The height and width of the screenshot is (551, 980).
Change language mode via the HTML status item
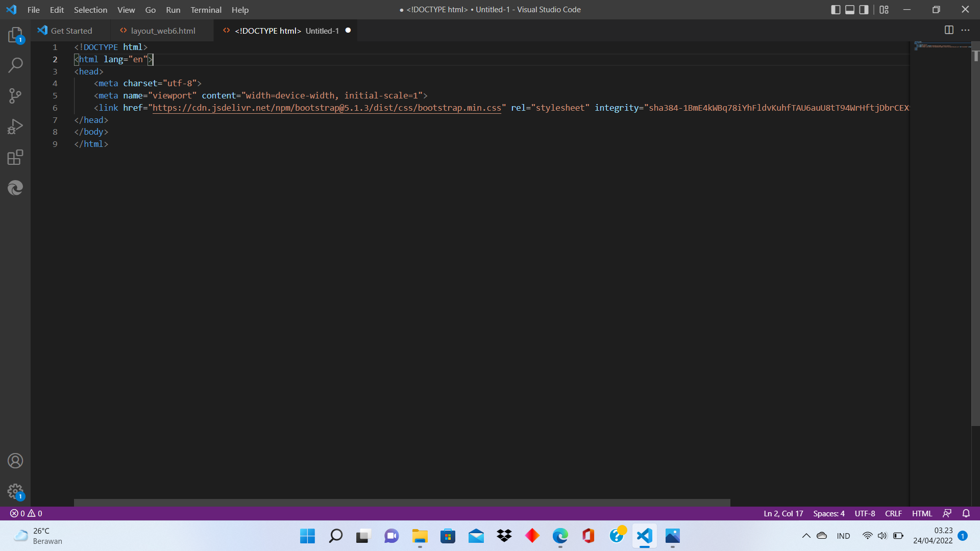pyautogui.click(x=922, y=513)
